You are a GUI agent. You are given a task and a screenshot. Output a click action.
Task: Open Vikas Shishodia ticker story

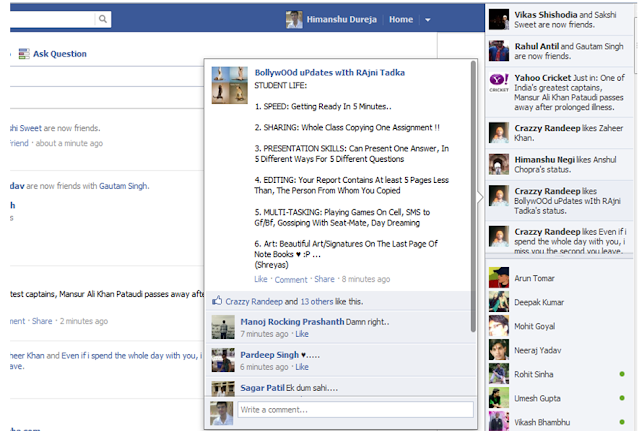click(559, 19)
